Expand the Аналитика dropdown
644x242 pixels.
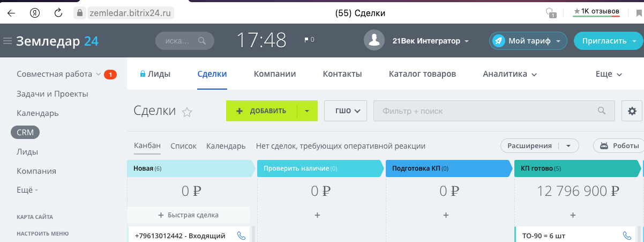[510, 74]
